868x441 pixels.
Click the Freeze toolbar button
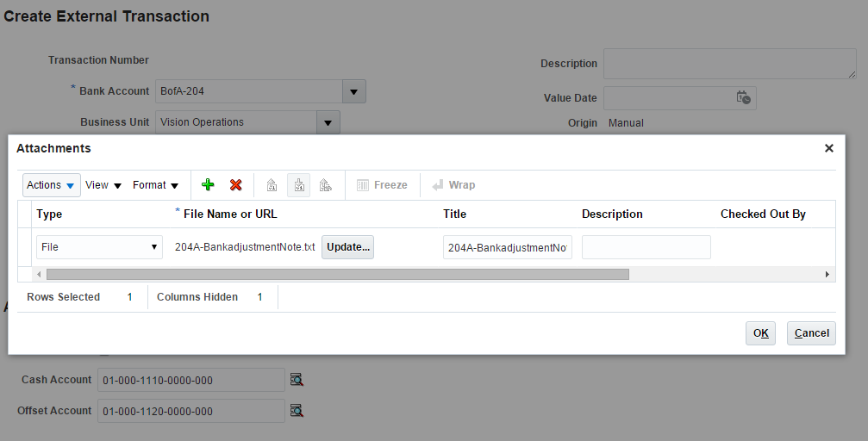coord(382,185)
